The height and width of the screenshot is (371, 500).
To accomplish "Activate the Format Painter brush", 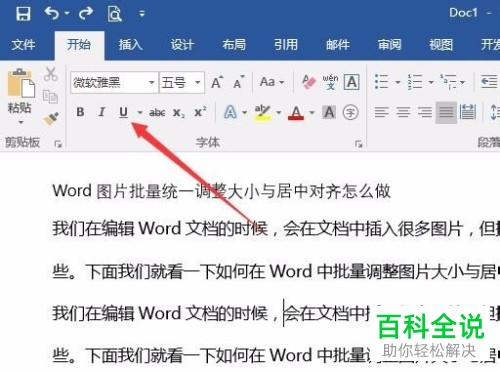I will pos(51,119).
